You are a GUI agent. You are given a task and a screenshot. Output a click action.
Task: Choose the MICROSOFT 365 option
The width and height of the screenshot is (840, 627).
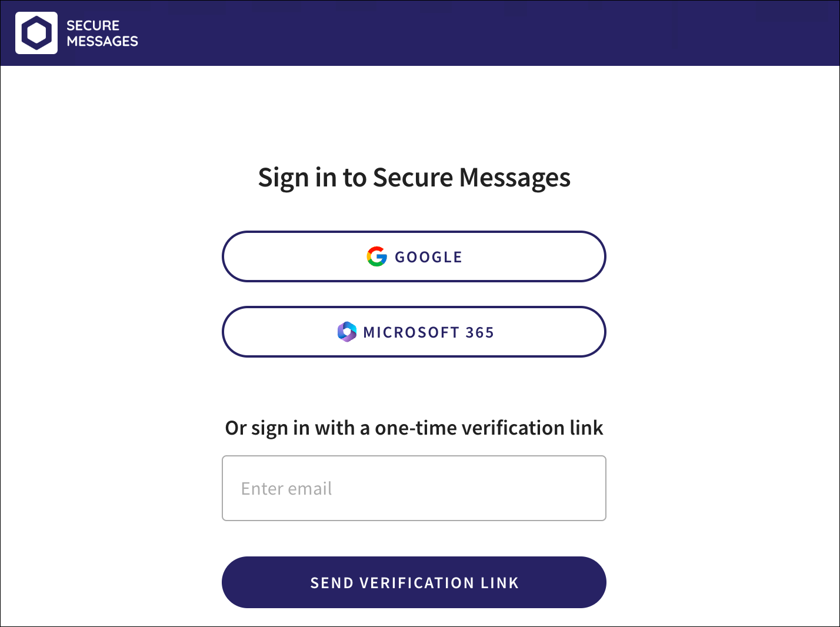[x=414, y=332]
